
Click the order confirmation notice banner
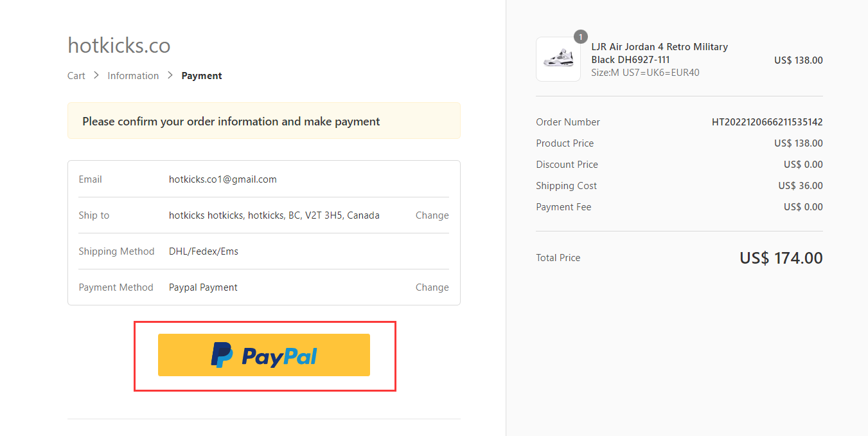tap(264, 121)
